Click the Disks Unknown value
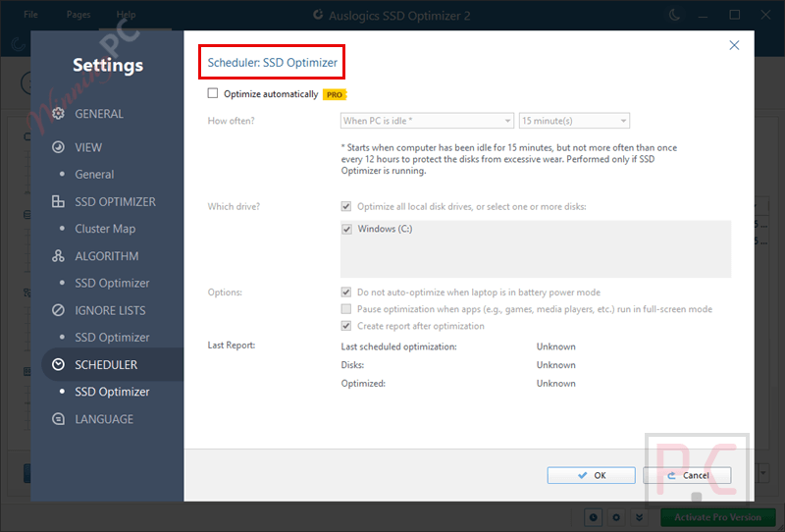785x532 pixels. pyautogui.click(x=555, y=365)
